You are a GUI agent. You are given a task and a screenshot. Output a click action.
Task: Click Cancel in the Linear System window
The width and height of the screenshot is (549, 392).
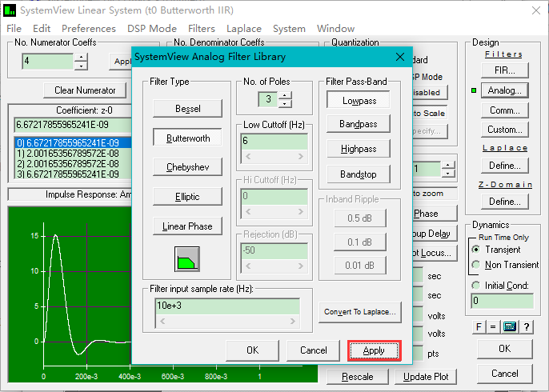[x=504, y=374]
